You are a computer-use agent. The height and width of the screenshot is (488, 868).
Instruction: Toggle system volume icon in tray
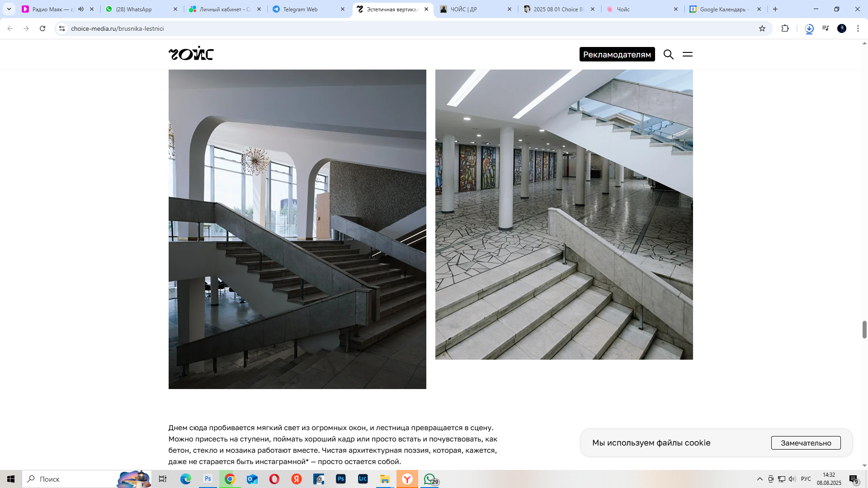coord(792,479)
